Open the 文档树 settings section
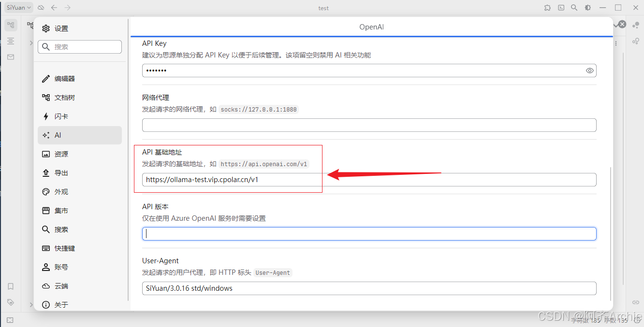Viewport: 644px width, 327px height. [x=80, y=98]
